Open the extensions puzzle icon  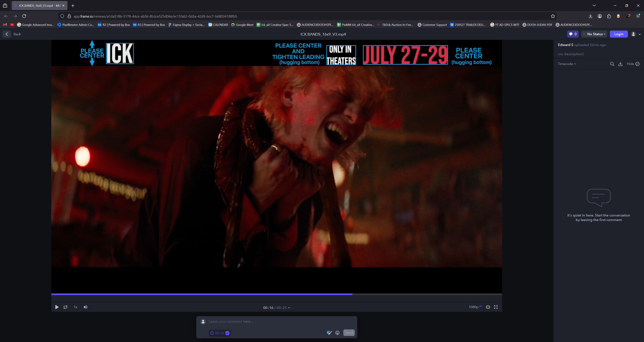609,16
